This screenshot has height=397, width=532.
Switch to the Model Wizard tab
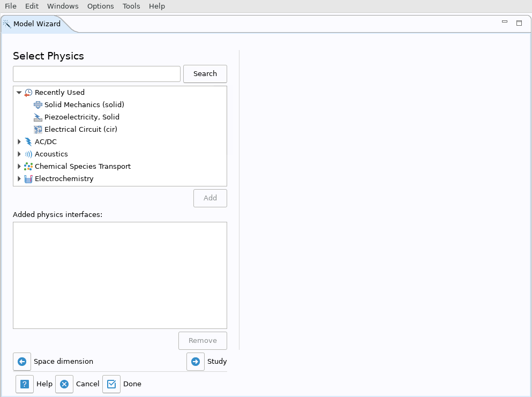click(36, 24)
